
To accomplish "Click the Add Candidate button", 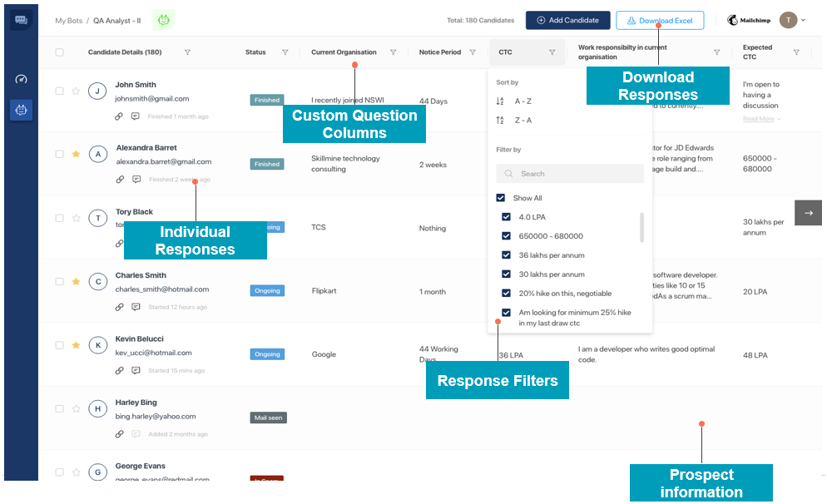I will (x=568, y=20).
